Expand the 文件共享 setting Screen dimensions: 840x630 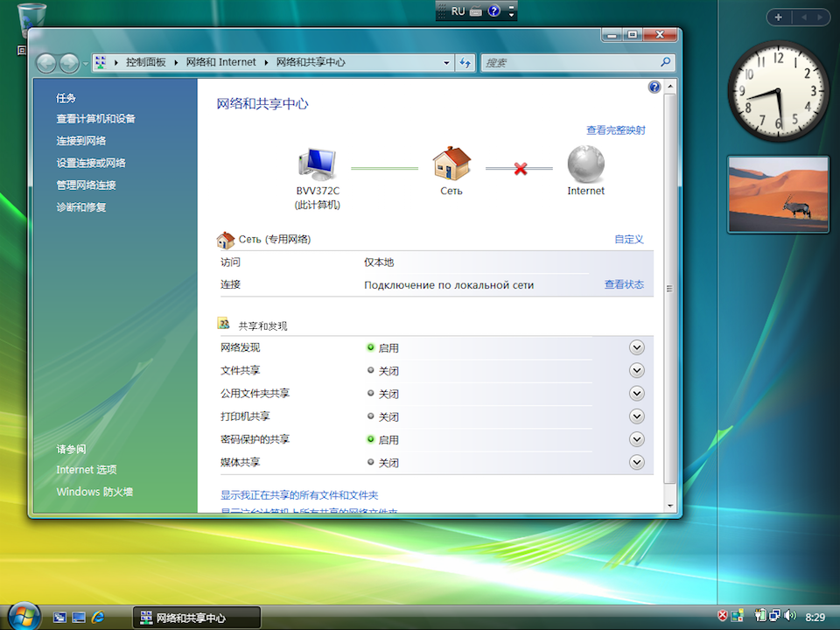(x=636, y=371)
